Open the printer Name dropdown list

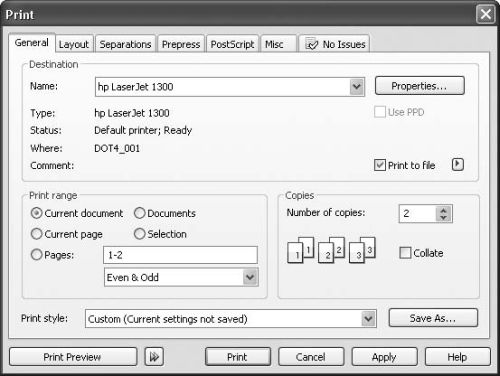point(357,87)
